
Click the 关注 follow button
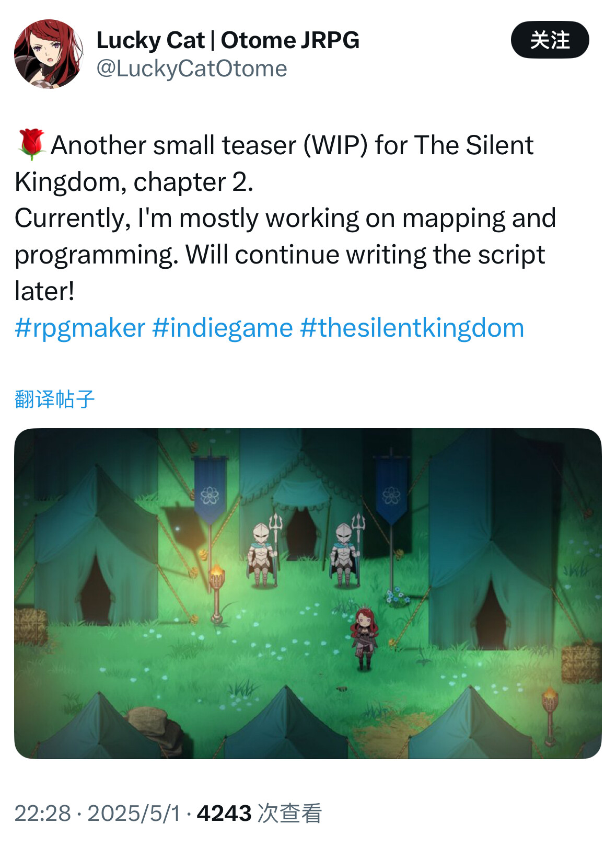(x=550, y=40)
